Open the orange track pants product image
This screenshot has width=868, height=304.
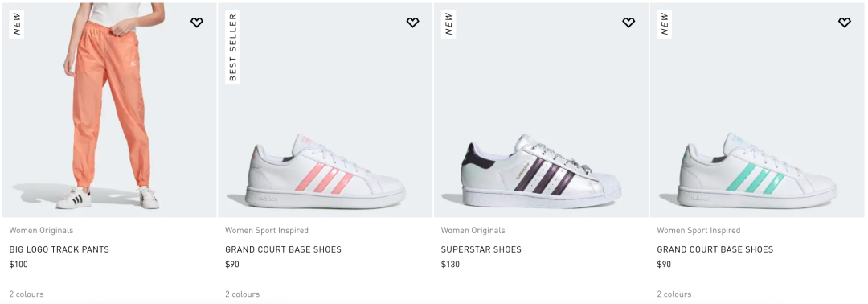point(109,109)
